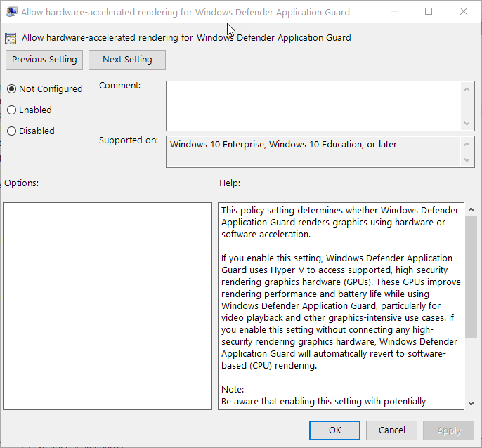
Task: Click the 'Help:' label
Action: pyautogui.click(x=230, y=183)
